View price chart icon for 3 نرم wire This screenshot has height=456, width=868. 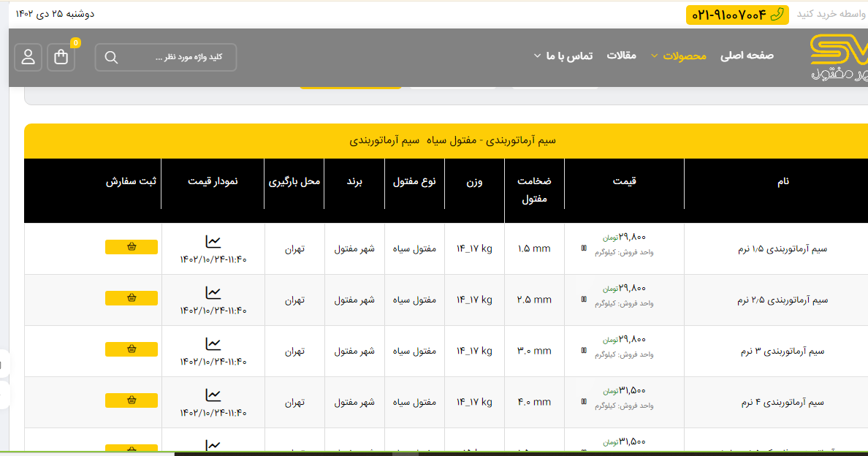[213, 343]
